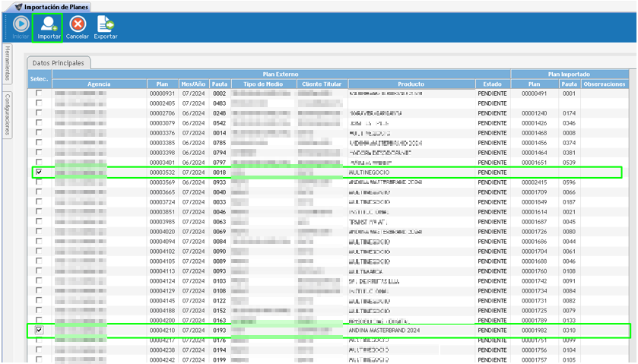This screenshot has height=364, width=638.
Task: Select the checkbox for plan 00003569
Action: [39, 182]
